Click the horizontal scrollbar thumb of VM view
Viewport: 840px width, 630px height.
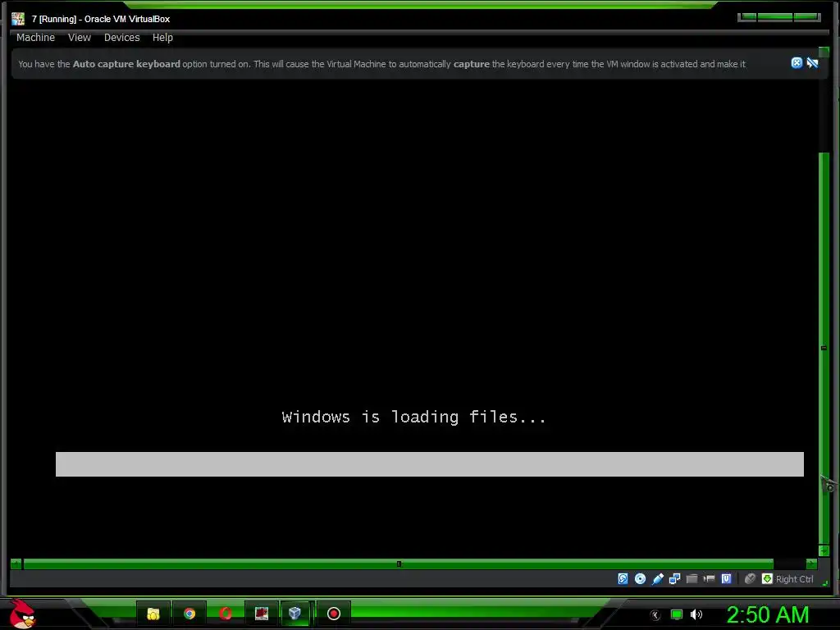point(399,564)
